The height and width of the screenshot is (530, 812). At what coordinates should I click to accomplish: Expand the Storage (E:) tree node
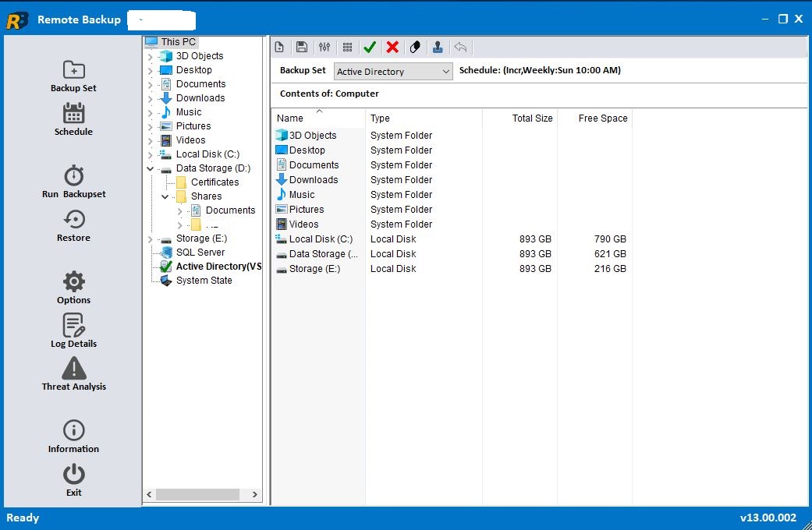click(151, 238)
